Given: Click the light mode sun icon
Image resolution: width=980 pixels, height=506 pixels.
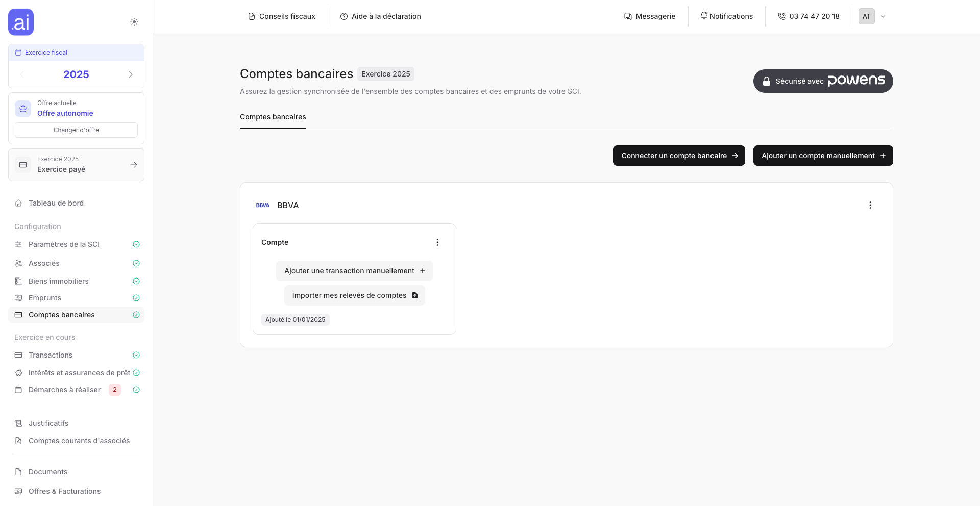Looking at the screenshot, I should coord(134,22).
